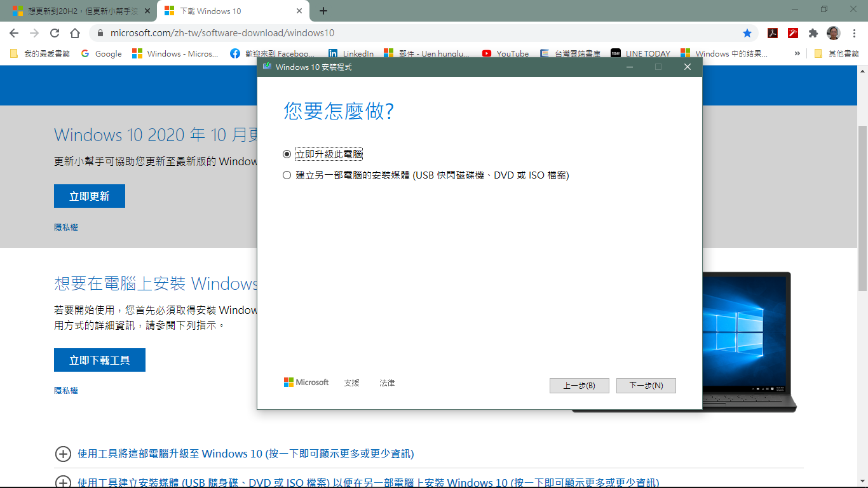
Task: Click the 下一步(N) button
Action: (646, 386)
